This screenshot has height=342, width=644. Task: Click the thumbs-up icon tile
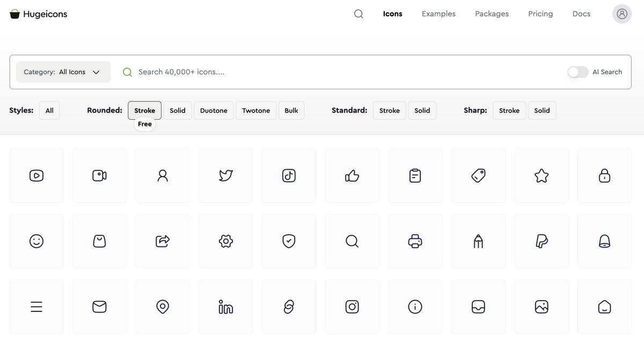point(352,176)
